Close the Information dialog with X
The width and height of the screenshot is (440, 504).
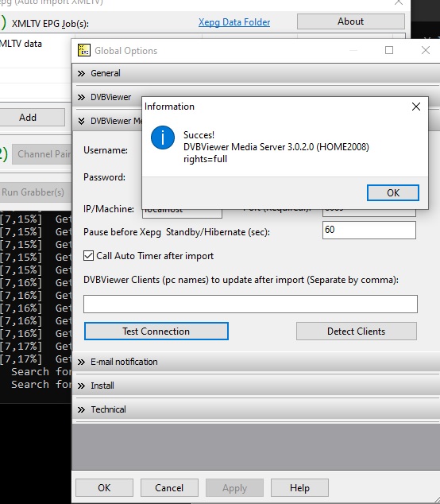pos(416,107)
